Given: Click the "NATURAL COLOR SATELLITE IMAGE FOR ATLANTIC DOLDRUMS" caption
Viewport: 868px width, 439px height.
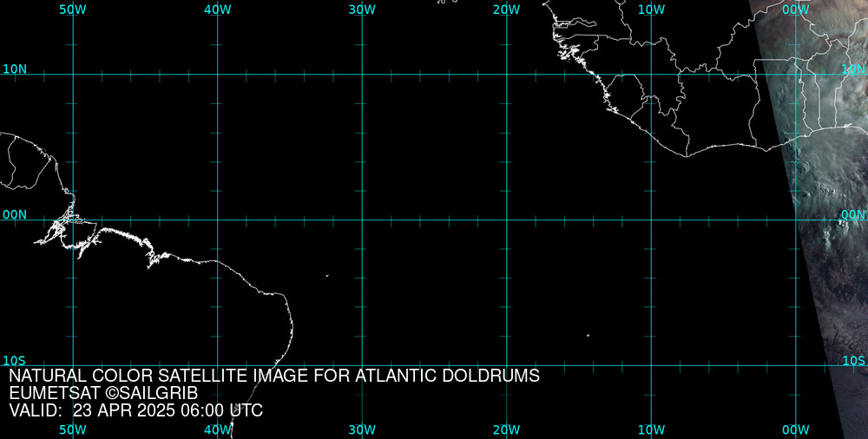Looking at the screenshot, I should 274,376.
